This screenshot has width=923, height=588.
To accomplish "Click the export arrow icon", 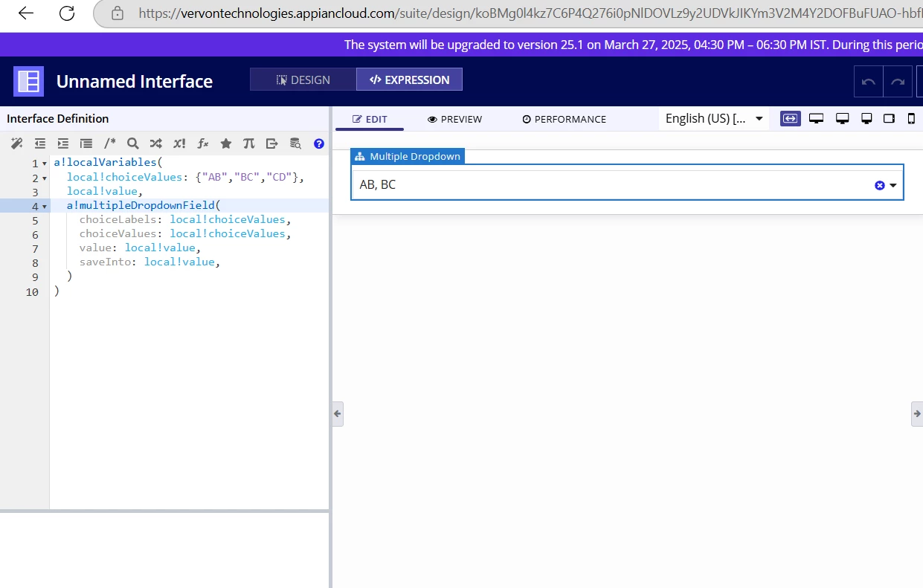I will 271,143.
